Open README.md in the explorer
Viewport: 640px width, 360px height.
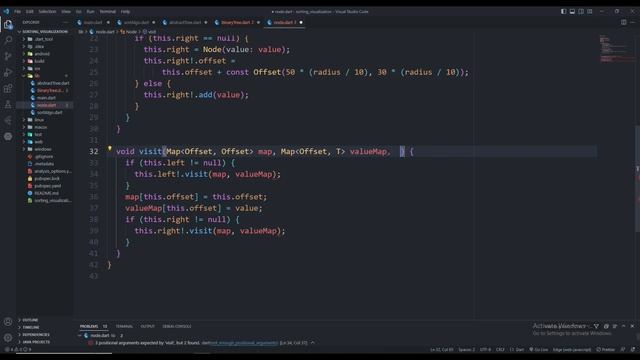45,193
